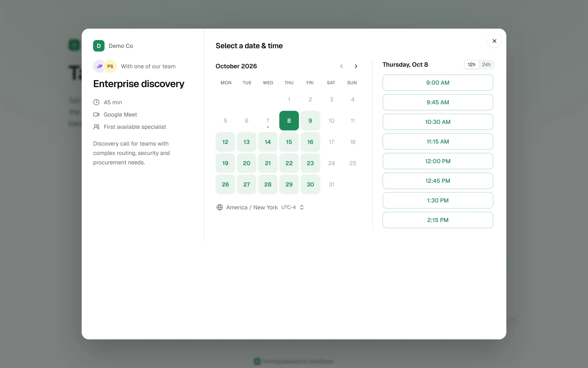Pick Tuesday October 27
This screenshot has height=368, width=588.
[246, 184]
